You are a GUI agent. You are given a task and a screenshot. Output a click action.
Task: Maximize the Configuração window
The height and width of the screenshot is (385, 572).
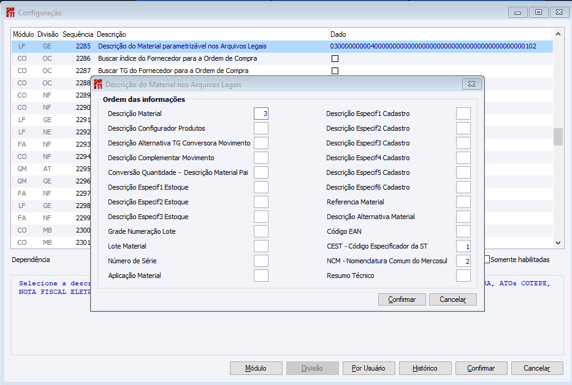click(538, 12)
